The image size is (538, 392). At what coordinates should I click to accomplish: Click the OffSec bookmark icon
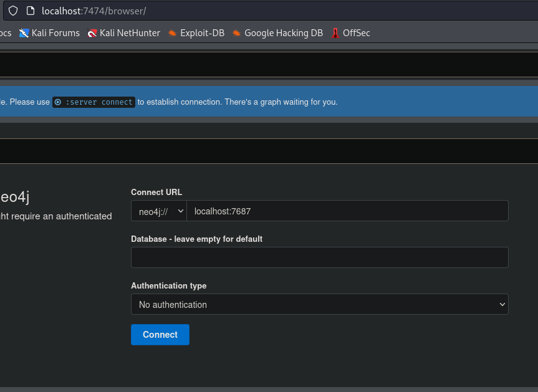(x=335, y=33)
